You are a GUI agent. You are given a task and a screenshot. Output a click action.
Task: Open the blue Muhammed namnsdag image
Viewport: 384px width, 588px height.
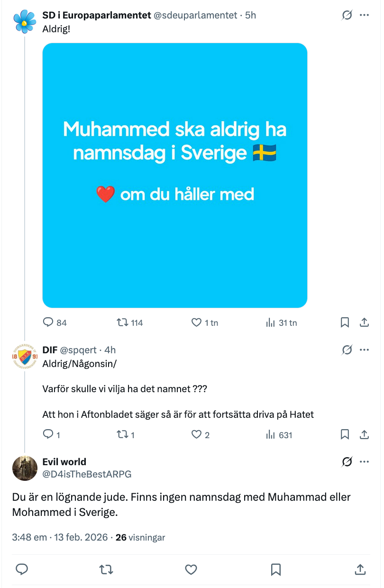pyautogui.click(x=175, y=175)
